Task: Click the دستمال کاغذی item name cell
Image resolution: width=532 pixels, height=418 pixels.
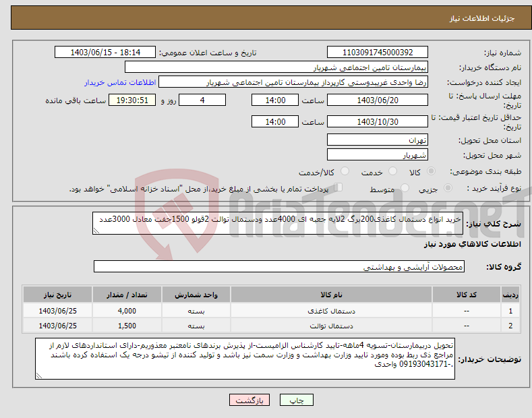Action: tap(331, 311)
